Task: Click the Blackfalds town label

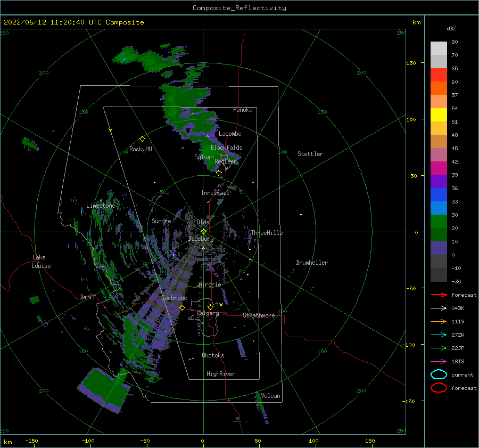Action: click(x=226, y=148)
